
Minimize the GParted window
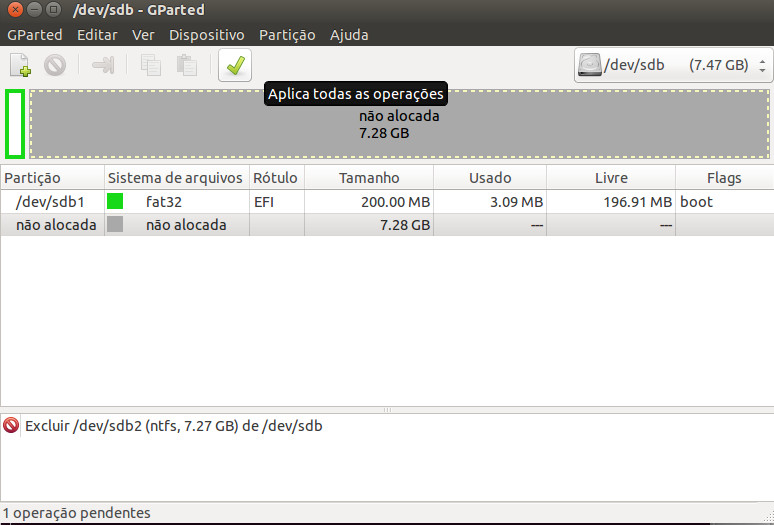coord(35,9)
